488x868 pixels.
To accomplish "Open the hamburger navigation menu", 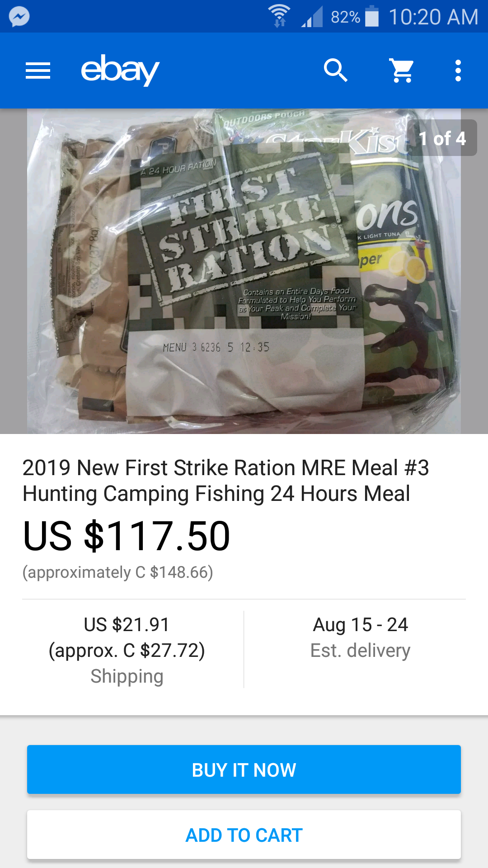I will point(38,71).
